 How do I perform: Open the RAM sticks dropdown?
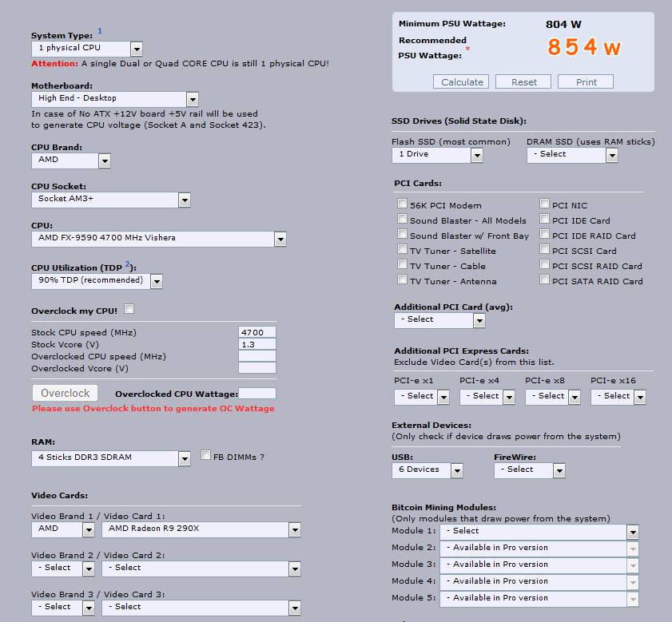[110, 458]
